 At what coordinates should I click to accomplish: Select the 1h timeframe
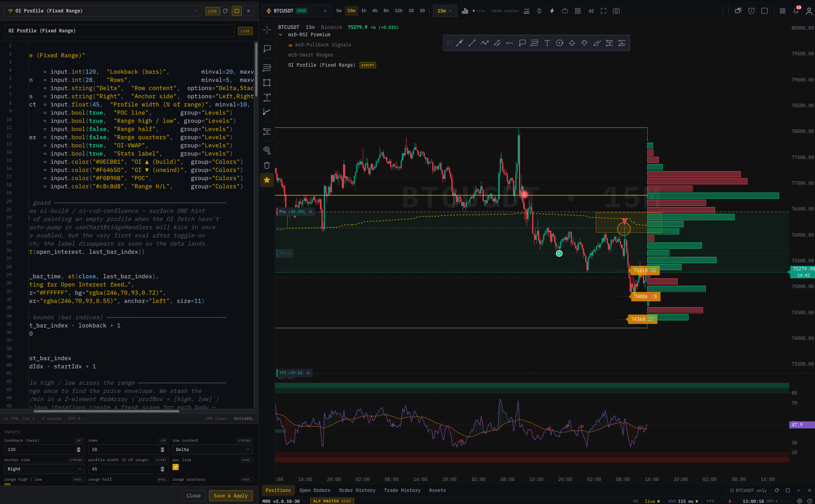tap(364, 11)
